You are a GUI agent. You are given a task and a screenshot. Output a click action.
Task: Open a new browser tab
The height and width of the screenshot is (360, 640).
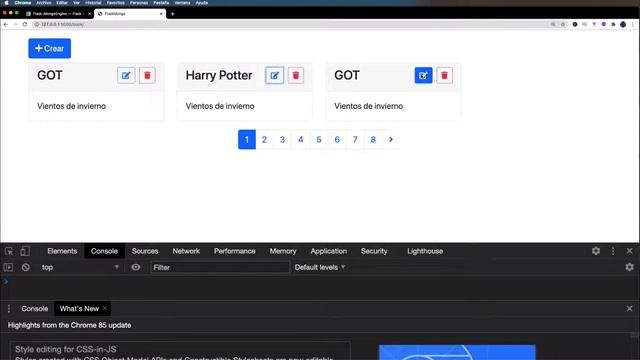pos(173,14)
